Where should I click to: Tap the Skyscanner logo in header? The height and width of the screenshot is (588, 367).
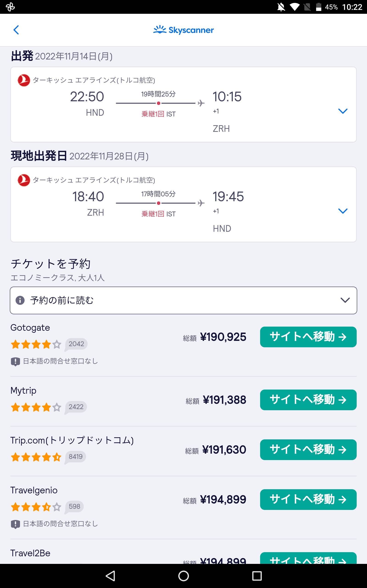(183, 30)
